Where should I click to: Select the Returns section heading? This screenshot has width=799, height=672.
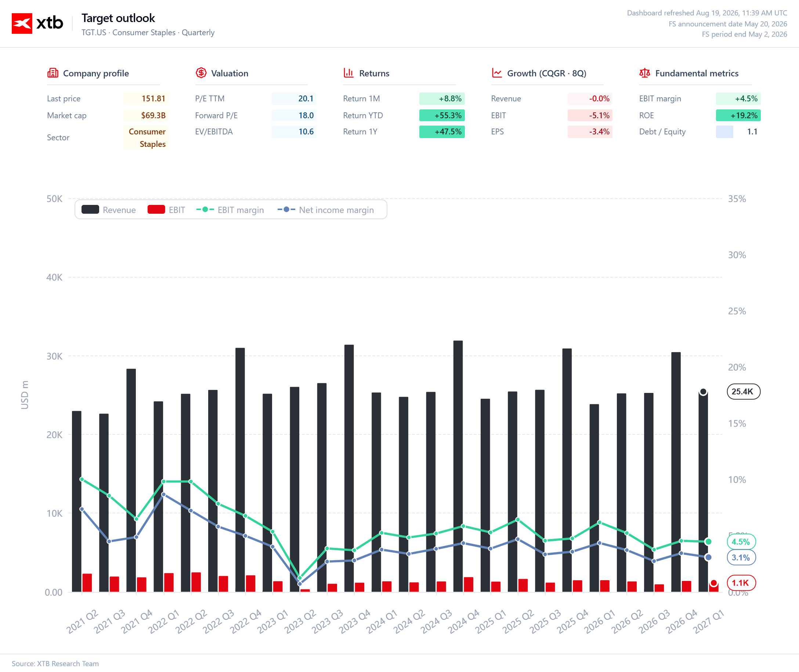click(374, 73)
